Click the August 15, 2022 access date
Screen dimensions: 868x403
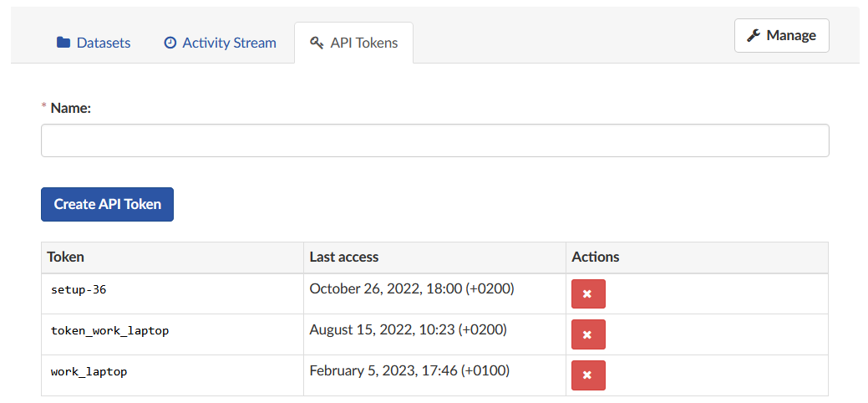click(408, 329)
